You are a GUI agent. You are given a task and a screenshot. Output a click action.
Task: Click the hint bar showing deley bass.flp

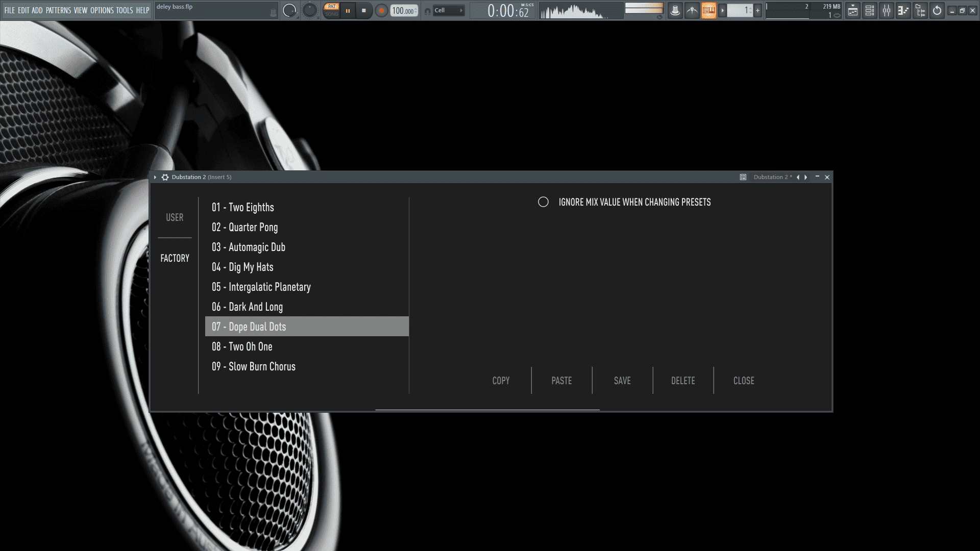[x=216, y=10]
